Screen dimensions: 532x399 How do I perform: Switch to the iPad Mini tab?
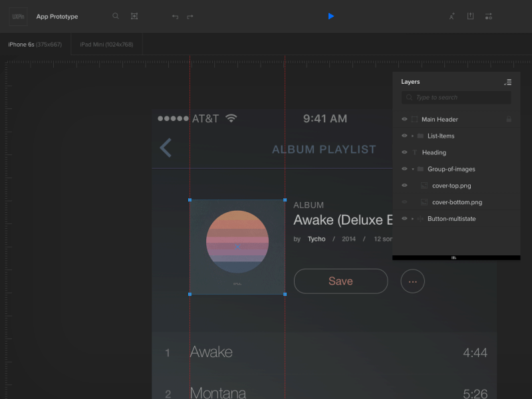pos(106,43)
